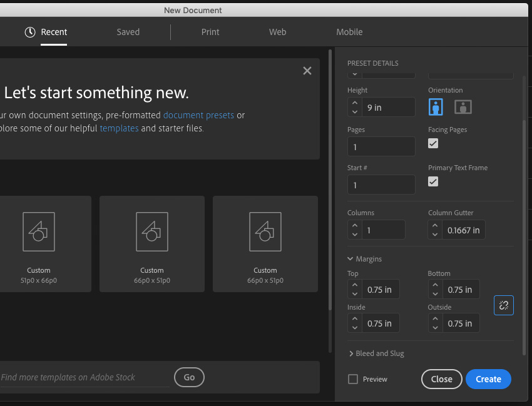The image size is (532, 406).
Task: Select portrait orientation
Action: 436,107
